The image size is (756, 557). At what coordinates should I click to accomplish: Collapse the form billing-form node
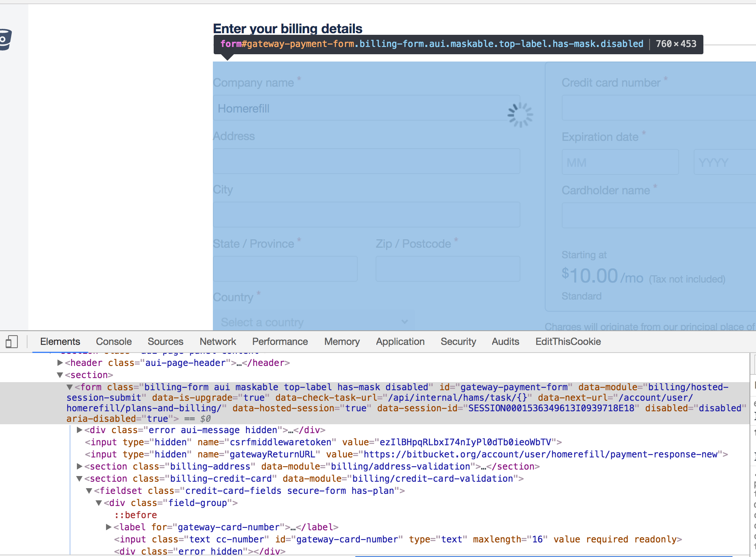point(70,387)
